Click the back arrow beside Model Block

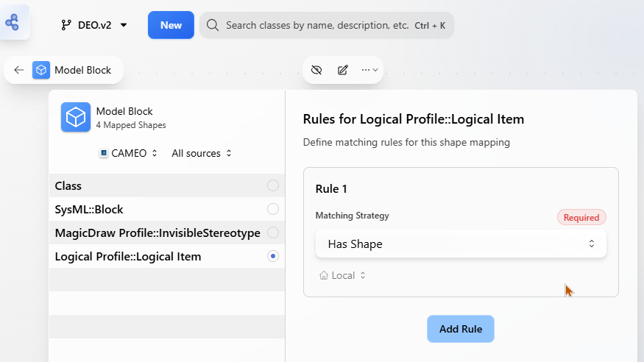point(19,71)
